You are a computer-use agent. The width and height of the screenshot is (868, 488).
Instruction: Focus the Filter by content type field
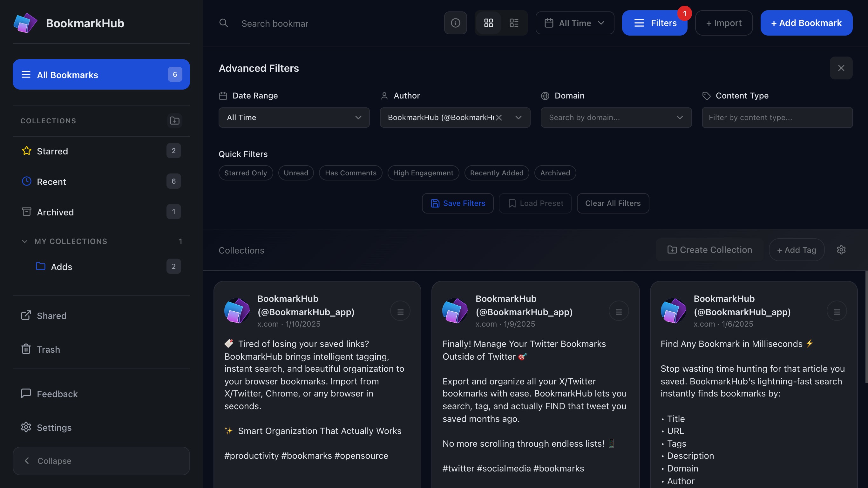coord(777,118)
